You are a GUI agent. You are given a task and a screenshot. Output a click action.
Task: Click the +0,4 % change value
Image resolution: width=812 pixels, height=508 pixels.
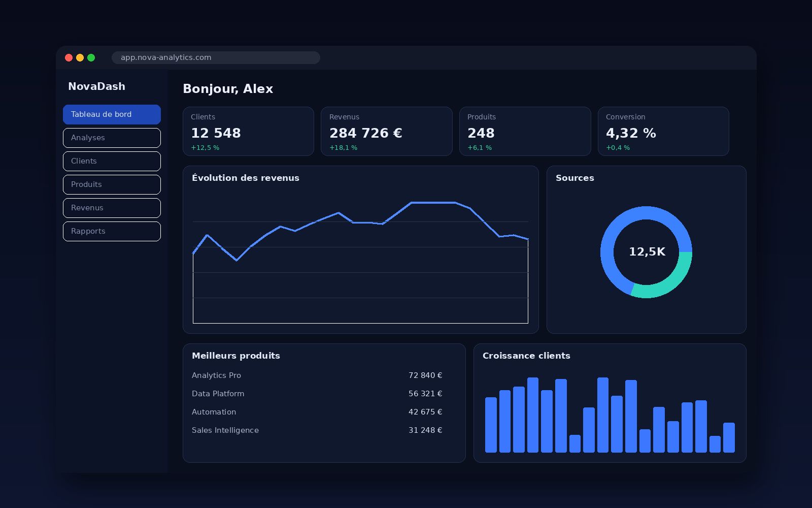click(x=618, y=148)
